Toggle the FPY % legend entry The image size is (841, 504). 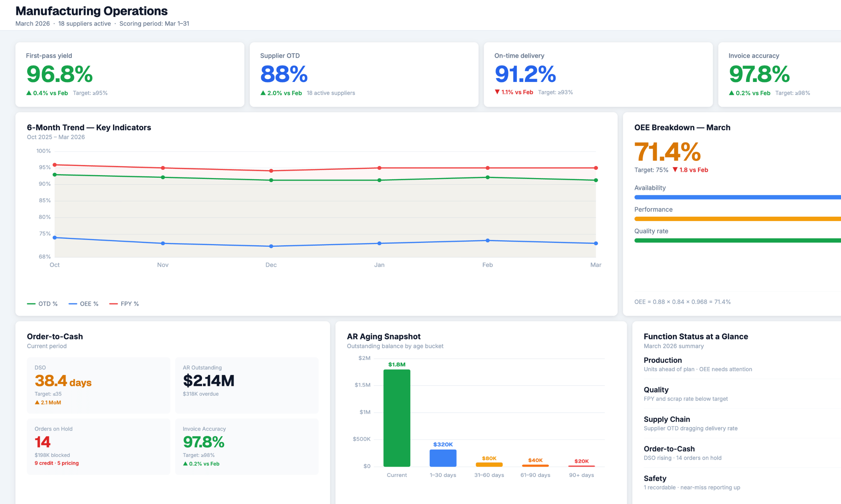point(124,304)
